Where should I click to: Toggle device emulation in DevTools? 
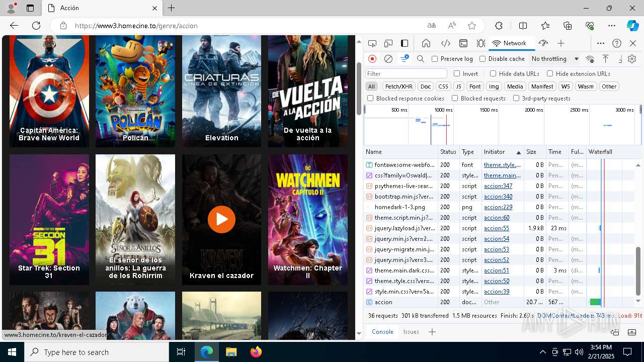(388, 43)
